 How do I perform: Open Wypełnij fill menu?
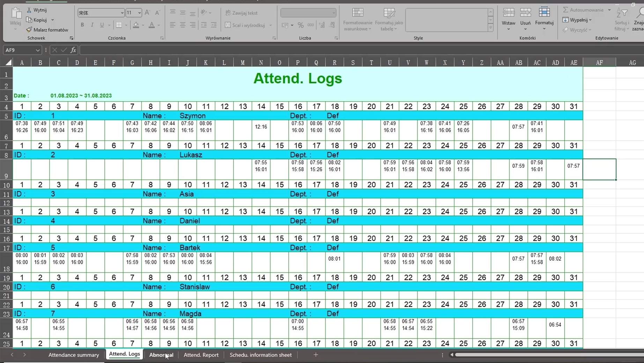[x=577, y=20]
